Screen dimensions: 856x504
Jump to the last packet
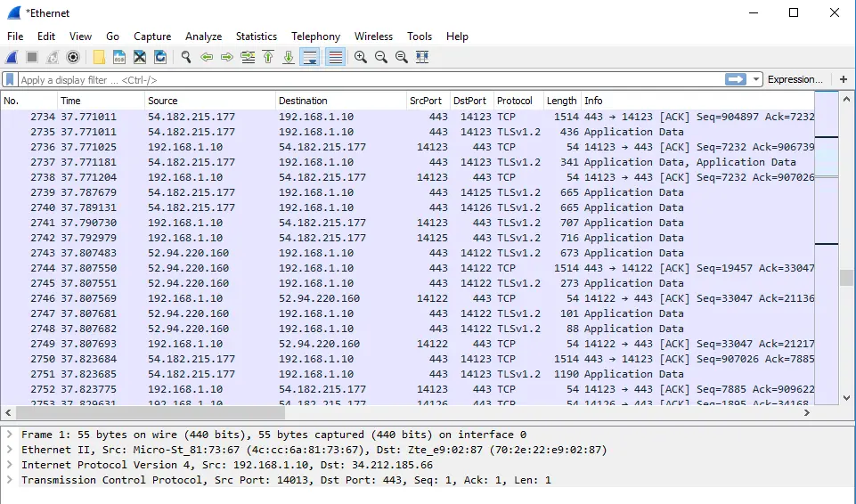(289, 57)
